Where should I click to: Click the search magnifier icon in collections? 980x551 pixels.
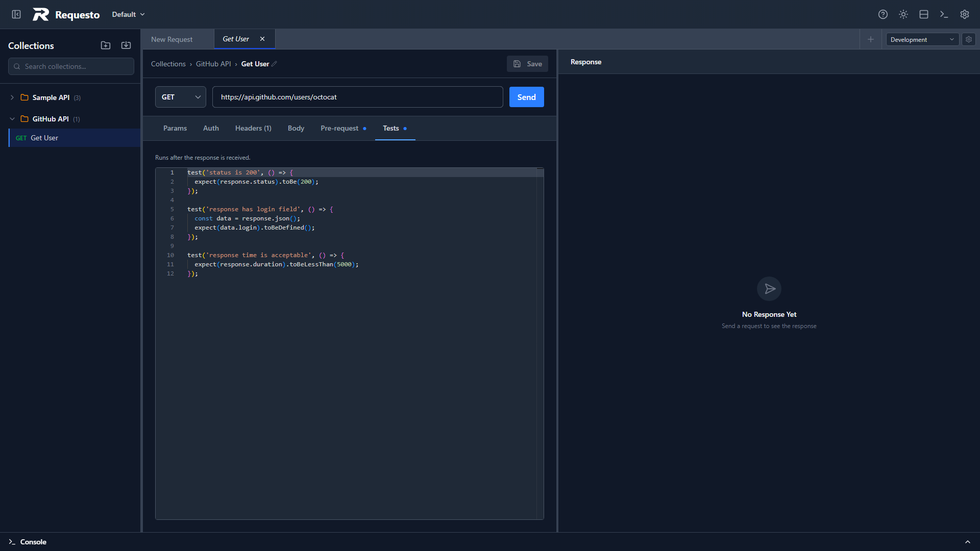point(17,66)
